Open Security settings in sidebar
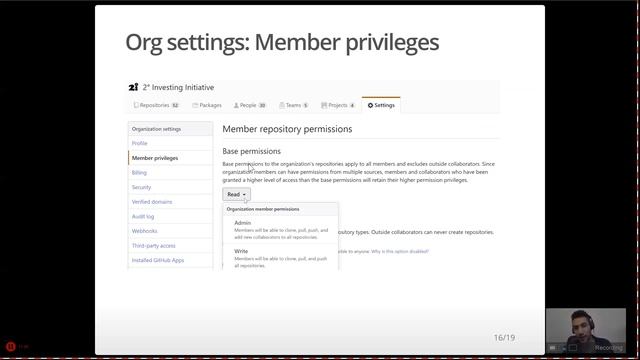This screenshot has height=360, width=640. click(170, 187)
